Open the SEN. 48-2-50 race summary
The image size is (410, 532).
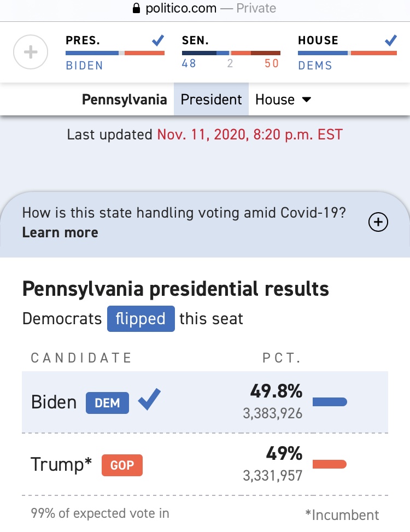click(x=231, y=52)
